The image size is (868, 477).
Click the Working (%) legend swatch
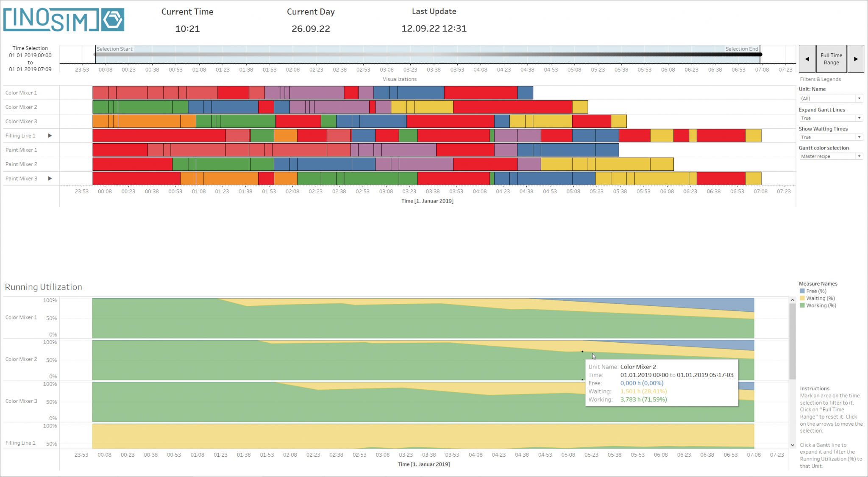point(802,305)
